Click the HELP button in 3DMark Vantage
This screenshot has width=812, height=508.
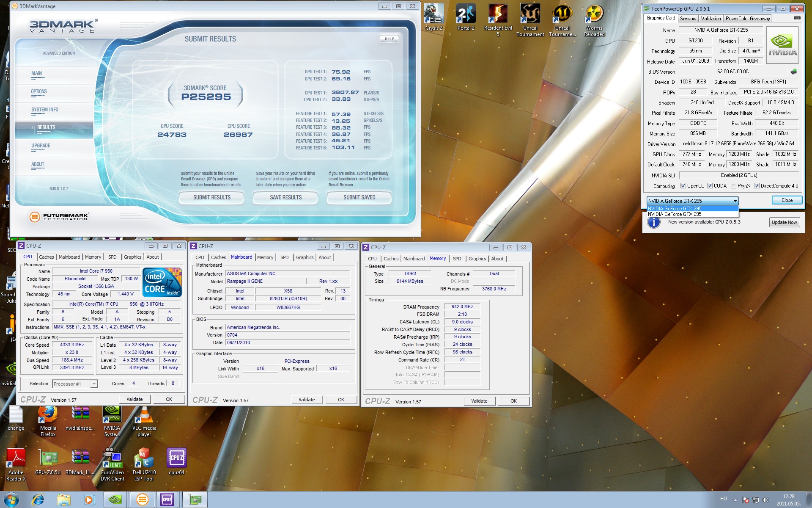(389, 39)
